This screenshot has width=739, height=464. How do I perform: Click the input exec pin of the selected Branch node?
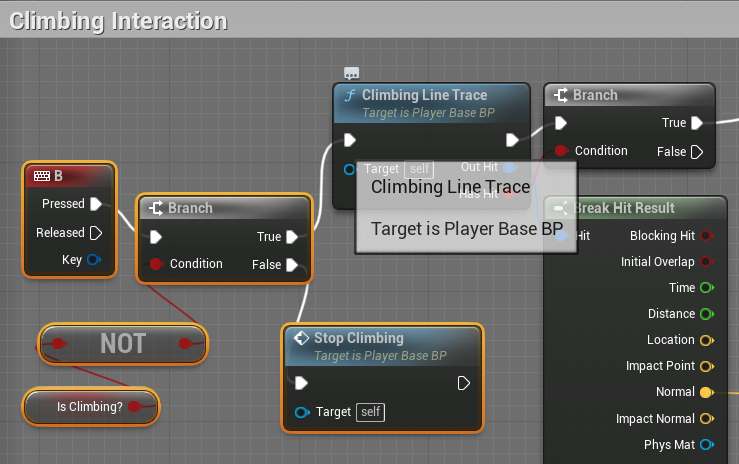click(156, 237)
